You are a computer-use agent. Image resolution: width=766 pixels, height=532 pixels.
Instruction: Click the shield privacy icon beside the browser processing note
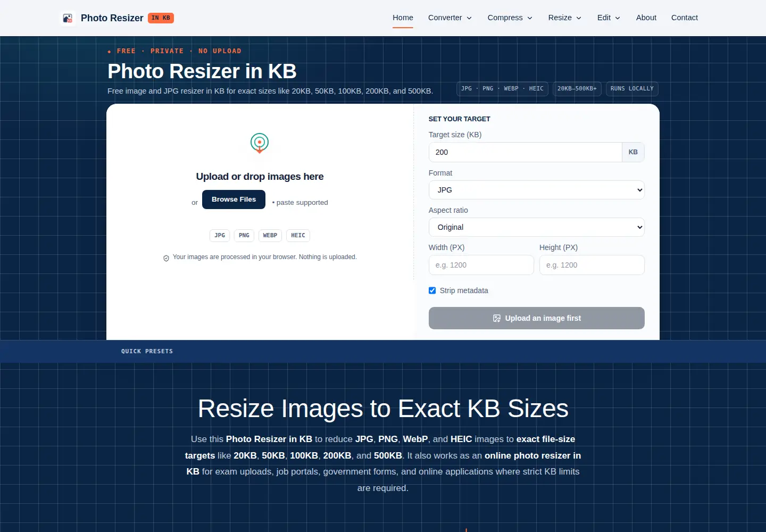[166, 258]
